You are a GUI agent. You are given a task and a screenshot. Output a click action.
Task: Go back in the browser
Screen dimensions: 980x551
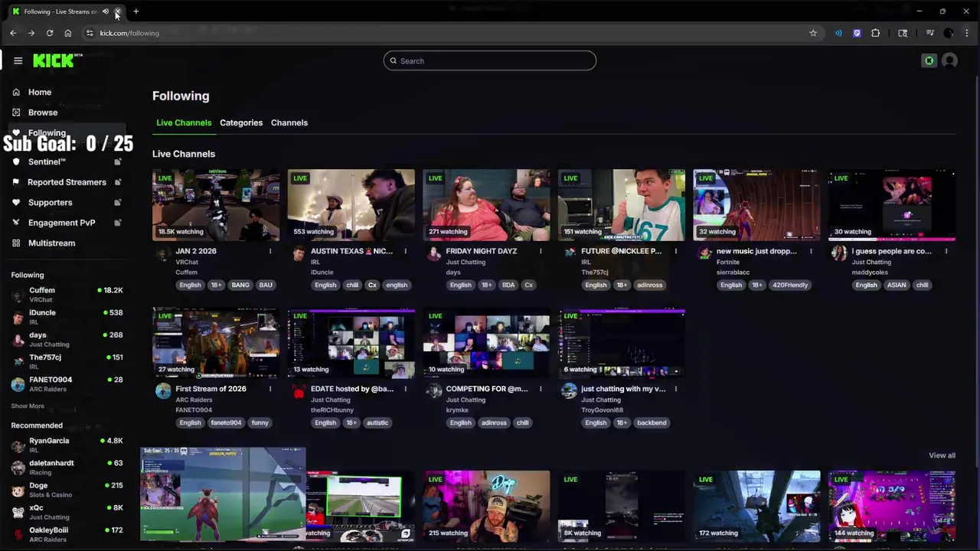coord(13,33)
